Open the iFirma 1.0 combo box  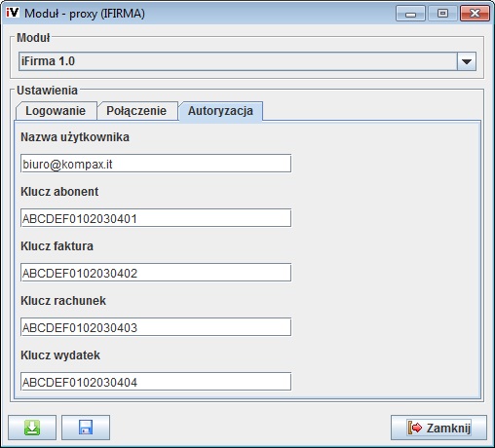point(247,61)
